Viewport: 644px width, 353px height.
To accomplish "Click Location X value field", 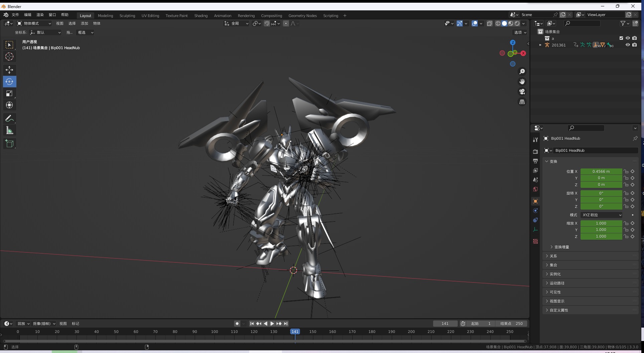I will [601, 171].
